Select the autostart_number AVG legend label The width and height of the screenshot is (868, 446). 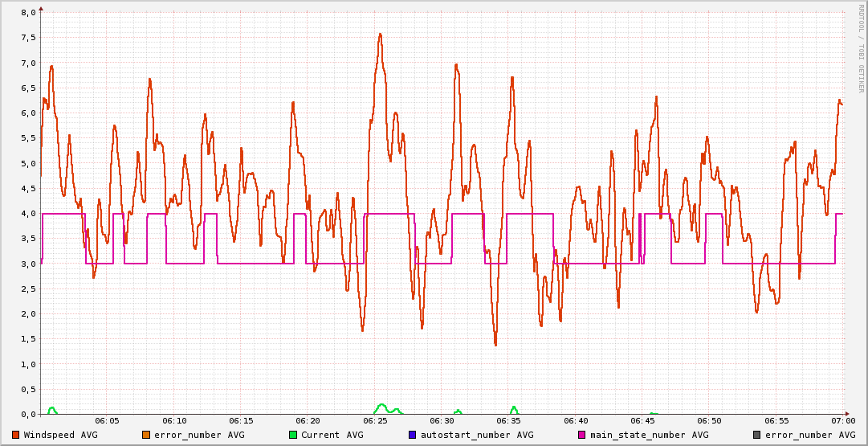tap(475, 435)
